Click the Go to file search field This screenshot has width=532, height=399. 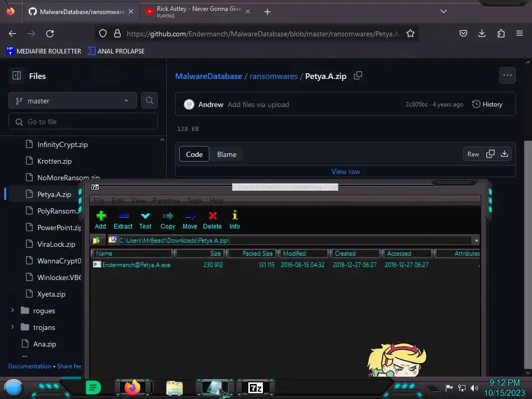[x=83, y=122]
